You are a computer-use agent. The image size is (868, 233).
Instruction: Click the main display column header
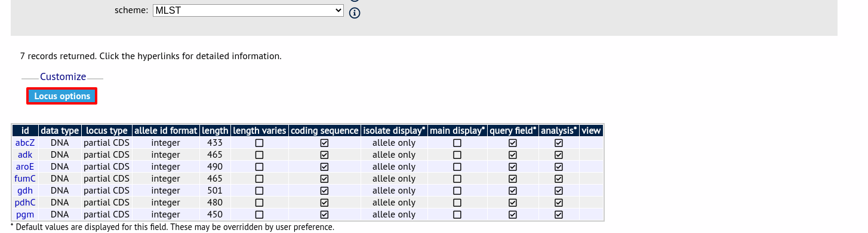click(457, 131)
